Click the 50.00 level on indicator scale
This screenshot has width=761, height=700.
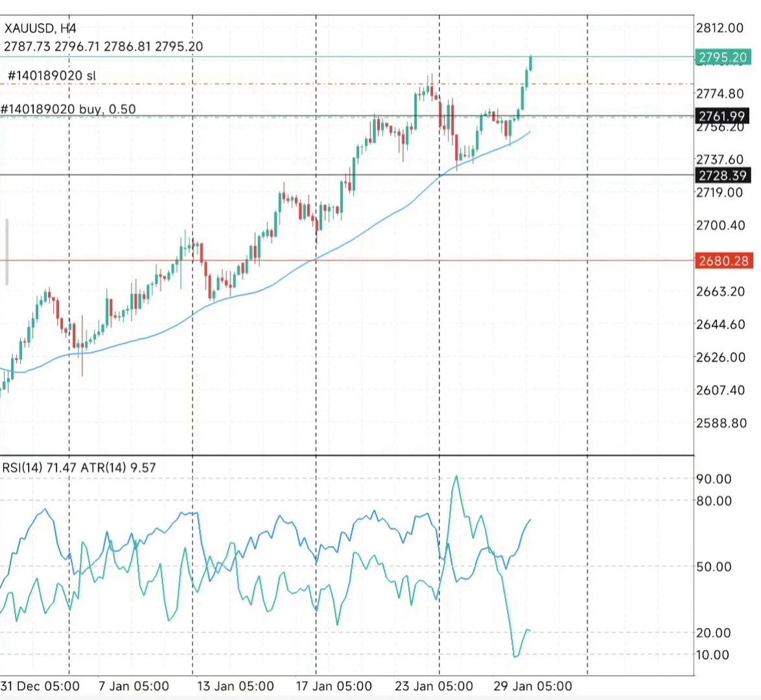tap(714, 566)
